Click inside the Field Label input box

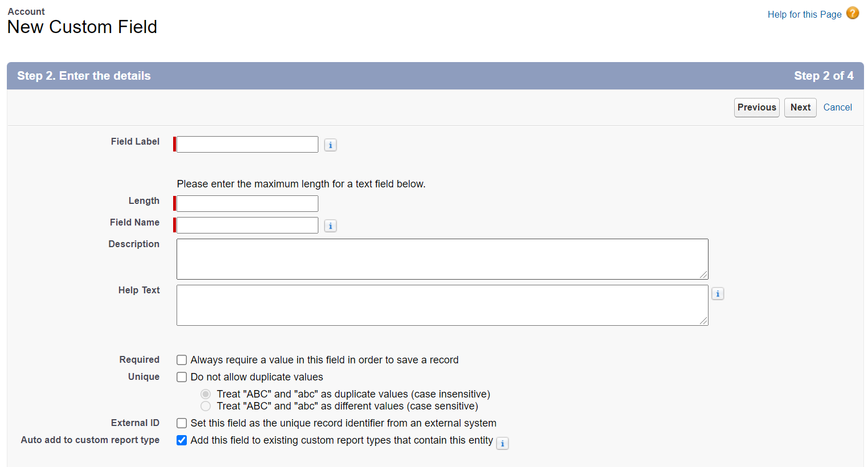coord(246,144)
